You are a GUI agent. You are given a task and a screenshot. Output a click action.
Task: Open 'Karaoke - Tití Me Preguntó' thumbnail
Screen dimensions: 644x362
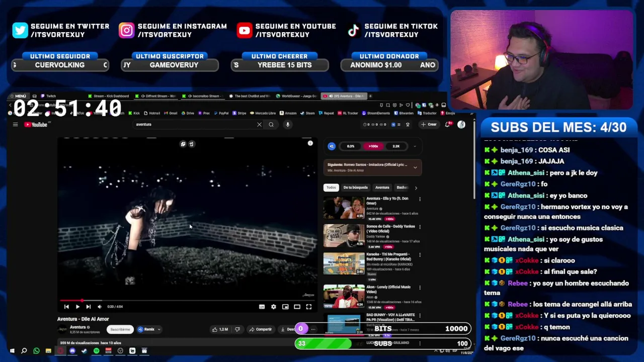click(344, 263)
